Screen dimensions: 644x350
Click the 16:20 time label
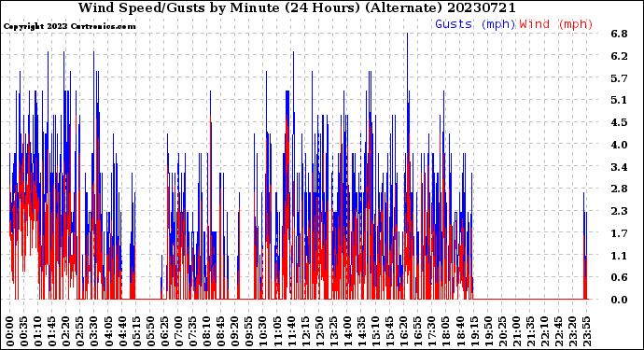[x=404, y=331]
